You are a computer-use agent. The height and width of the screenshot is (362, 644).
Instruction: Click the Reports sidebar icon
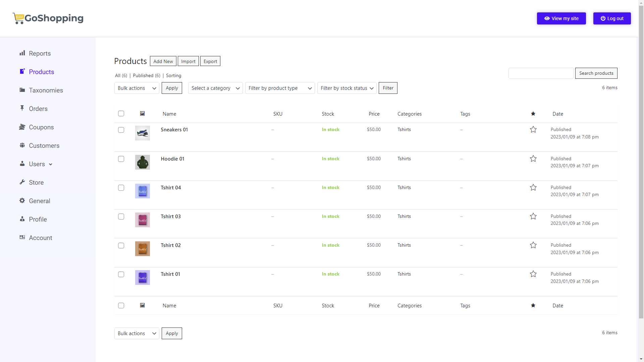22,53
